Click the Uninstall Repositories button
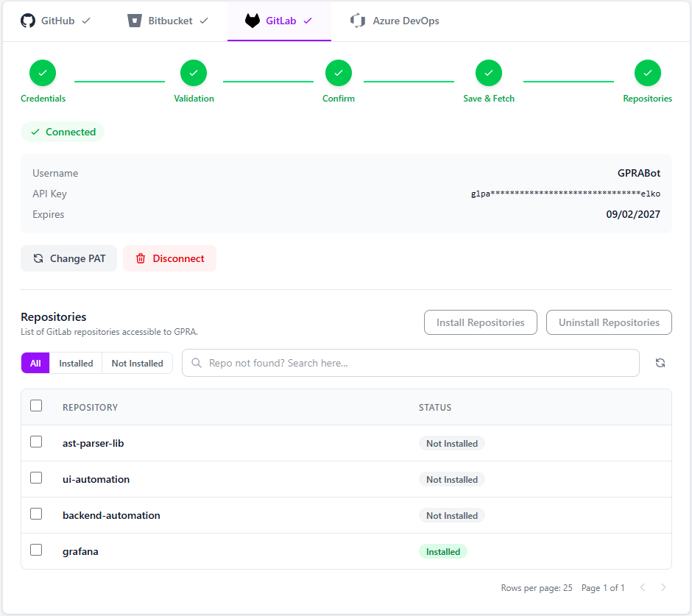This screenshot has height=616, width=692. coord(609,322)
